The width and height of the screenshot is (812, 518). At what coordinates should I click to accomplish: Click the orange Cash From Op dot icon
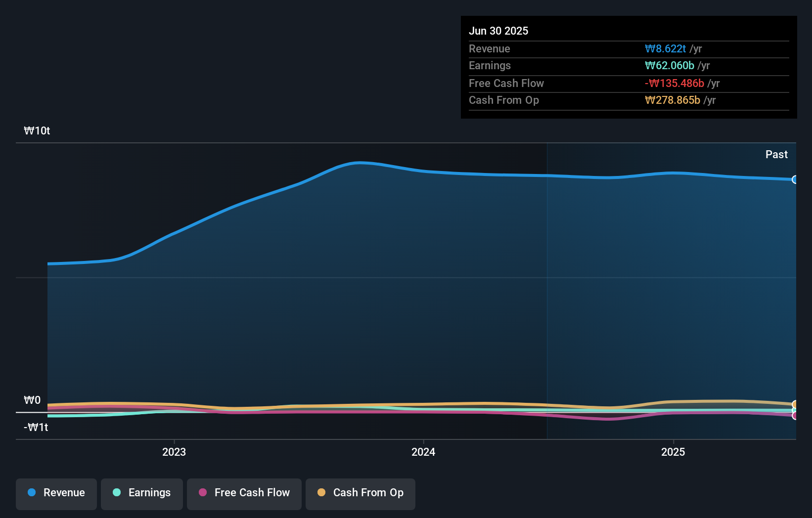(x=321, y=493)
